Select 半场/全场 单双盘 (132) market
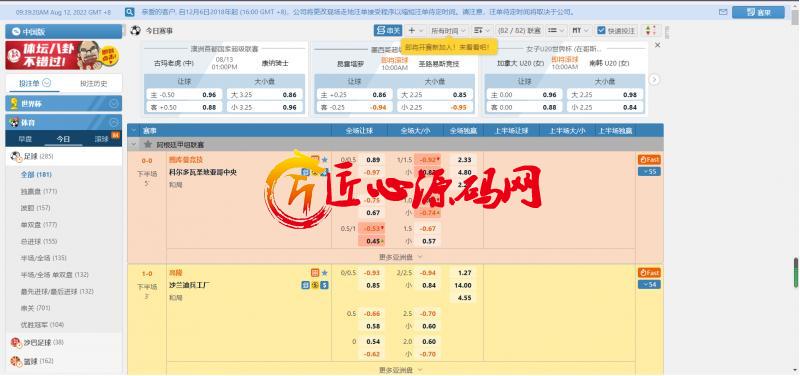The image size is (800, 376). (x=55, y=274)
